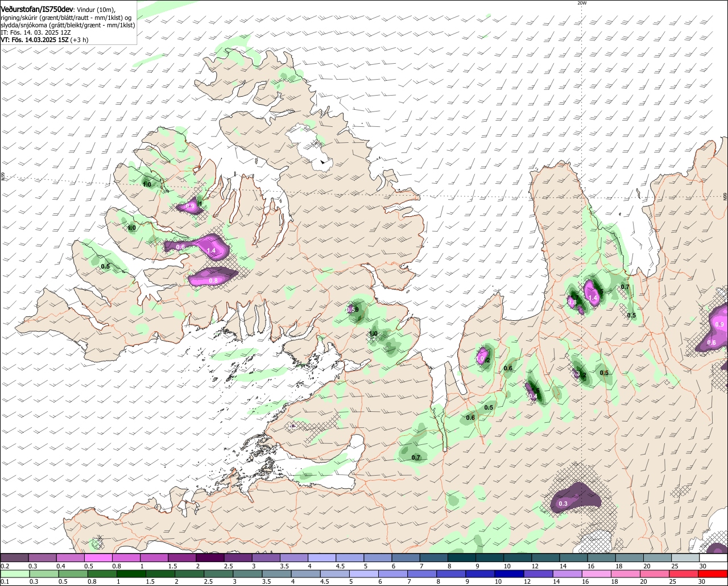
Task: Click the 1.4 value in the Westfjords purple area
Action: coord(211,251)
